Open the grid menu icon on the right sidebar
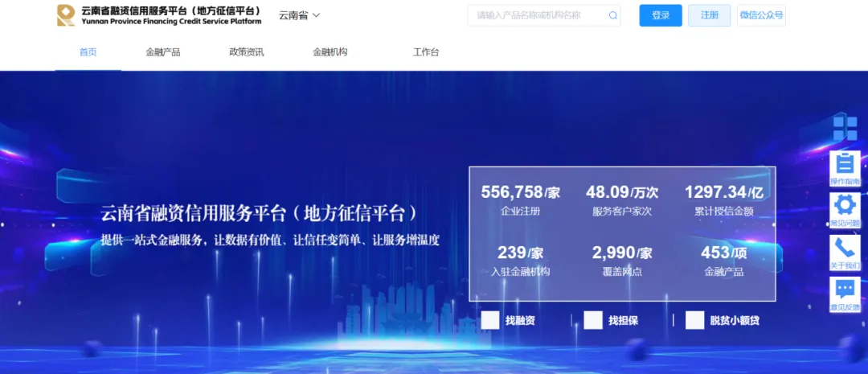The height and width of the screenshot is (374, 868). point(845,128)
